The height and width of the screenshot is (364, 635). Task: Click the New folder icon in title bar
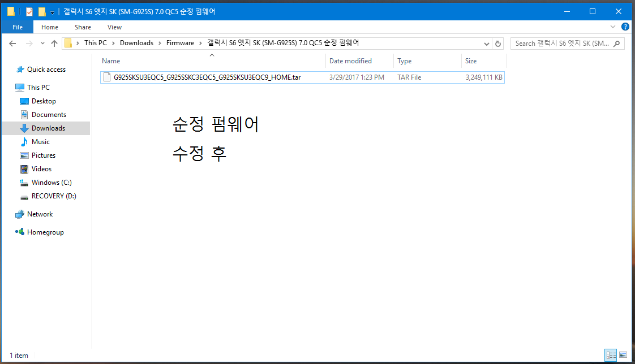pyautogui.click(x=42, y=12)
